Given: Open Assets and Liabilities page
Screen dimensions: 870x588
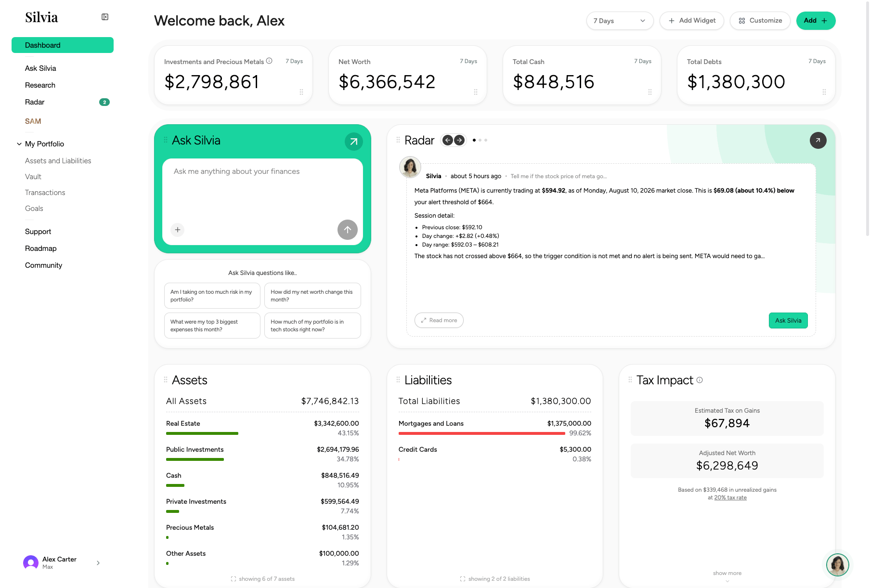Looking at the screenshot, I should click(x=58, y=161).
